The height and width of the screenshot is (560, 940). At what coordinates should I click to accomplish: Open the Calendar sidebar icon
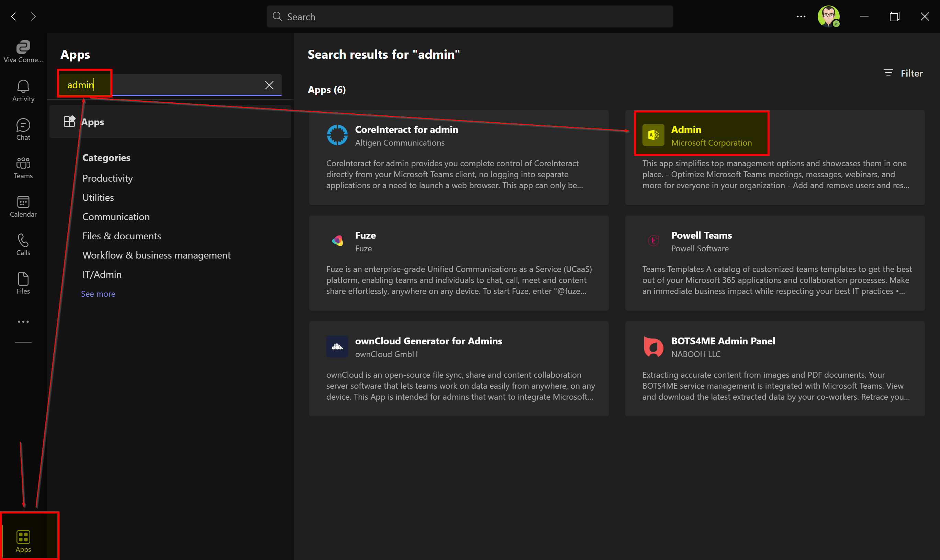(23, 206)
